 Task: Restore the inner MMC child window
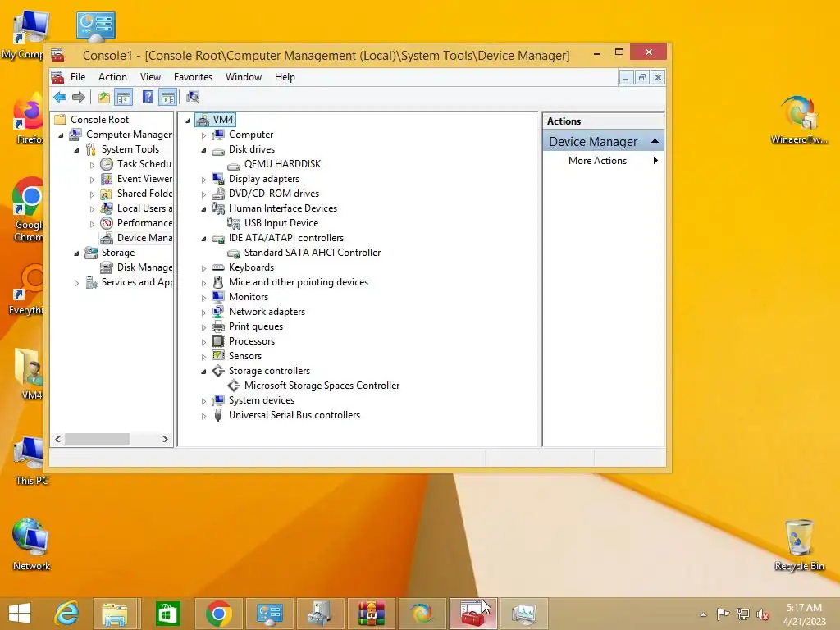[x=641, y=78]
